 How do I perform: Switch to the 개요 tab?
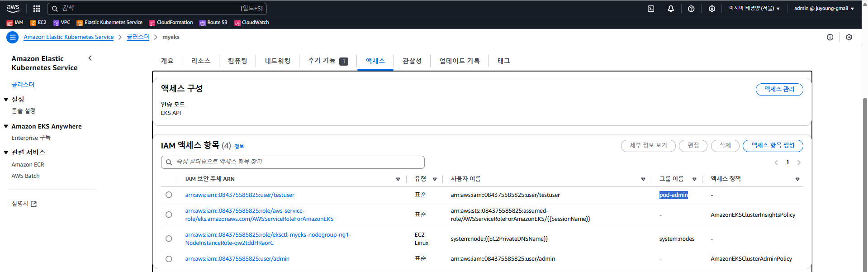click(167, 61)
